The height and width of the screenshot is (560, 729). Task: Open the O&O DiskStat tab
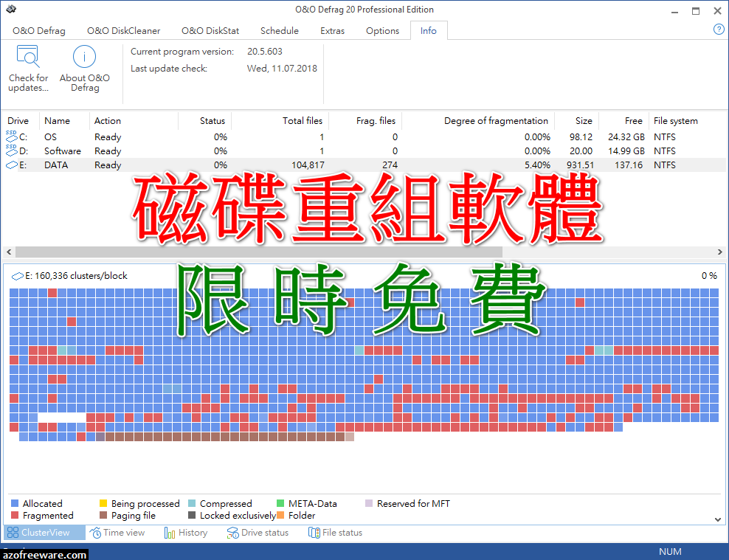[210, 31]
